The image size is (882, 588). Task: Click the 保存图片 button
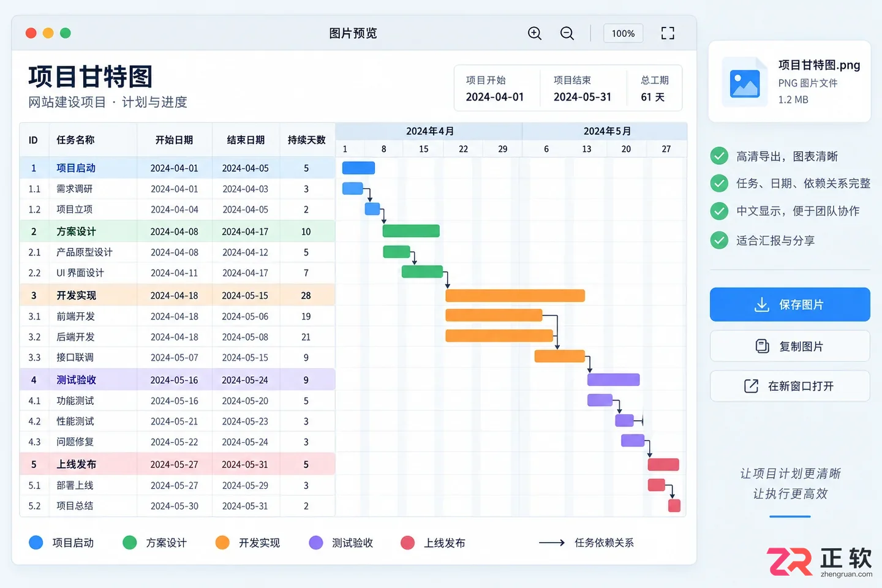coord(790,304)
